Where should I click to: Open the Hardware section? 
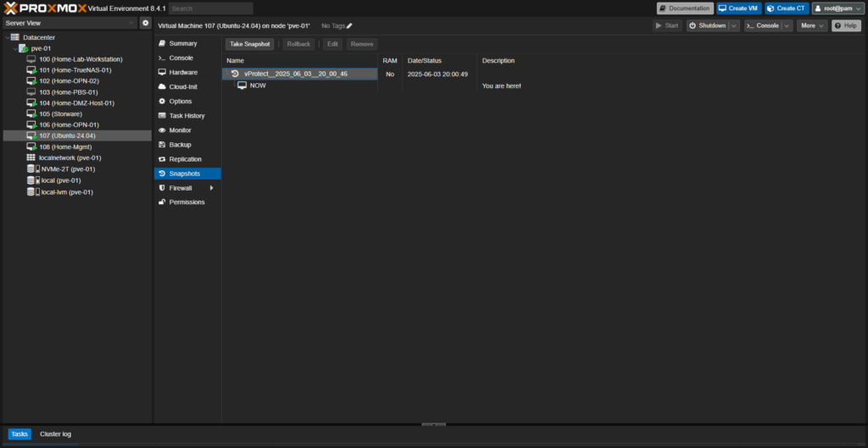pyautogui.click(x=183, y=72)
